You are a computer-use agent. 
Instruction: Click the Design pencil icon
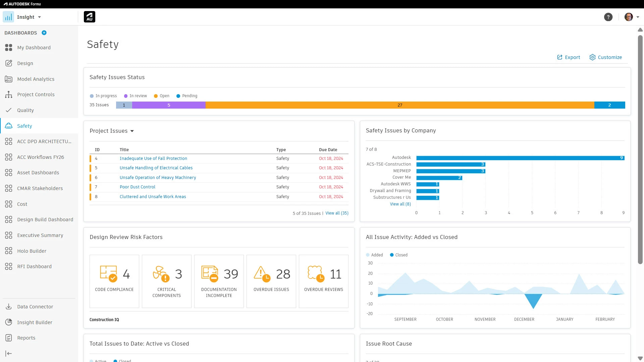click(9, 63)
